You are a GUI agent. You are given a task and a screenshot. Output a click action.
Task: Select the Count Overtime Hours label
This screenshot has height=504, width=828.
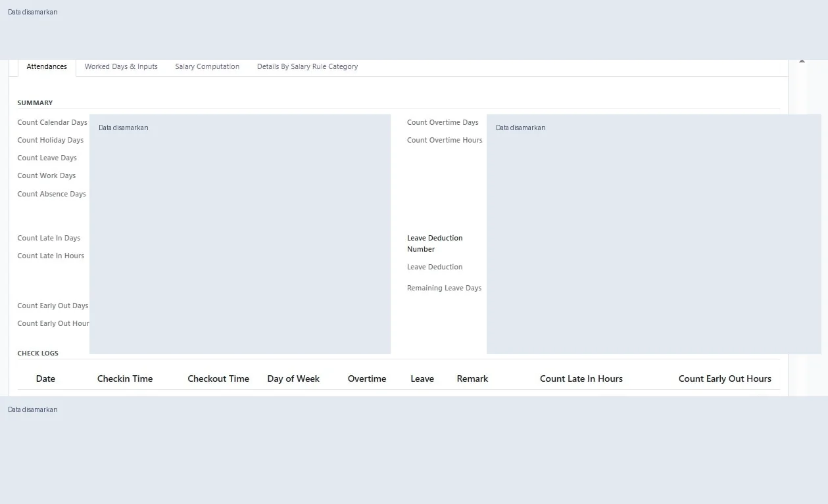pyautogui.click(x=445, y=141)
